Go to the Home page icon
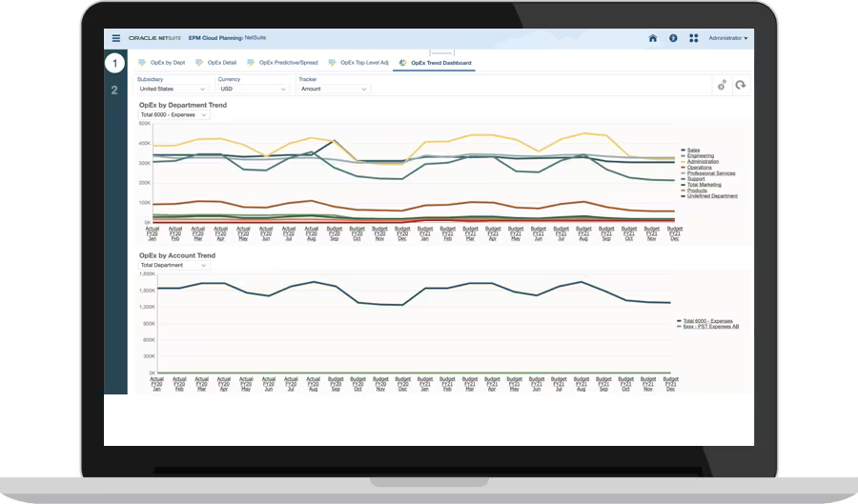 (x=653, y=39)
